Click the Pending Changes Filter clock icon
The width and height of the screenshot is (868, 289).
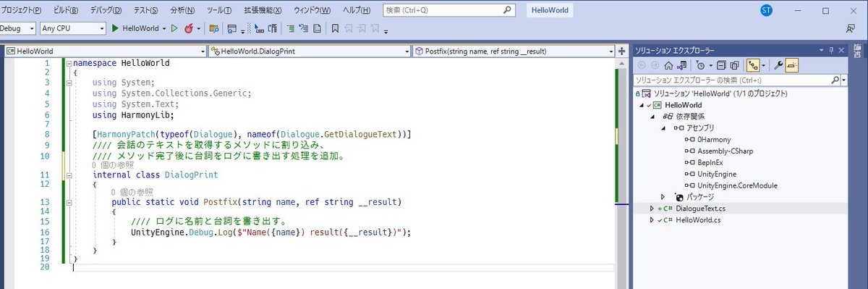coord(699,65)
